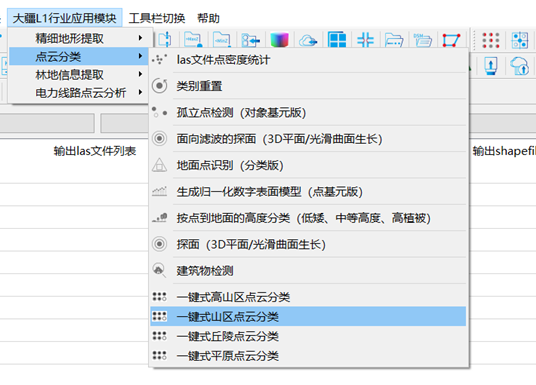This screenshot has height=385, width=536.
Task: Choose 一键式高山区点云分类
Action: 308,297
